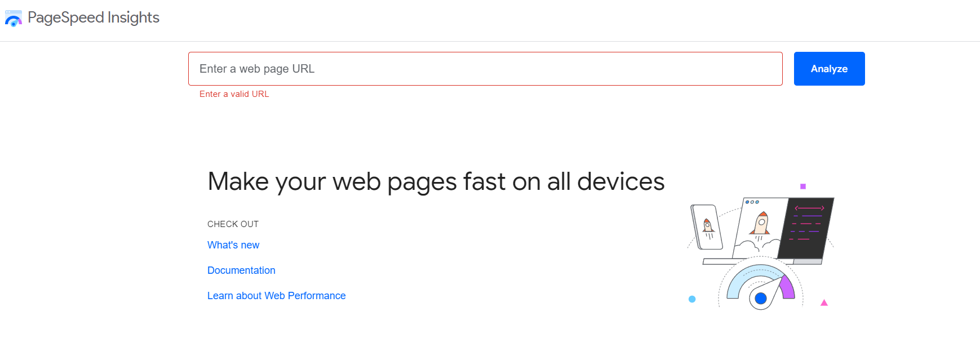This screenshot has width=980, height=360.
Task: Select the CHECK OUT section heading
Action: (233, 224)
